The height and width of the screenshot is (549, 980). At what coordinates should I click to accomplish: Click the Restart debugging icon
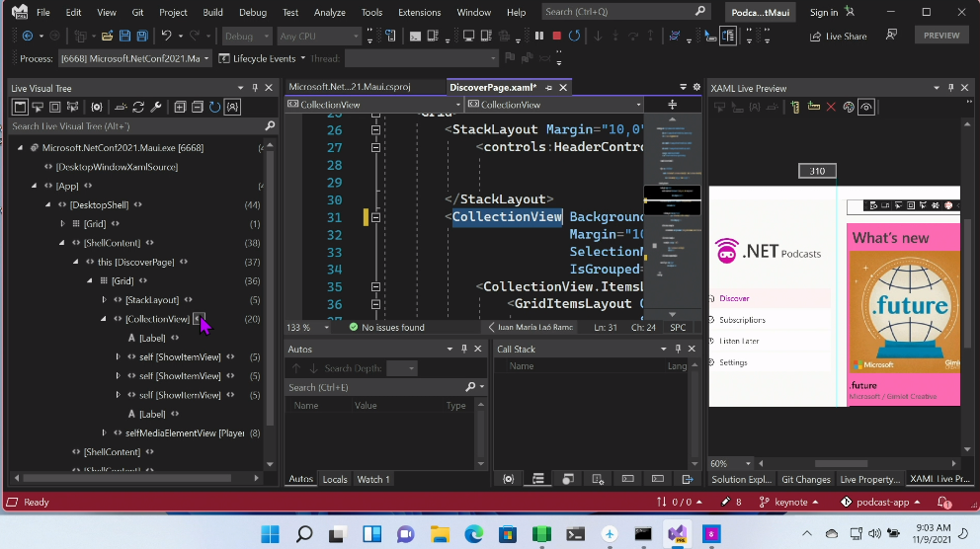click(576, 37)
